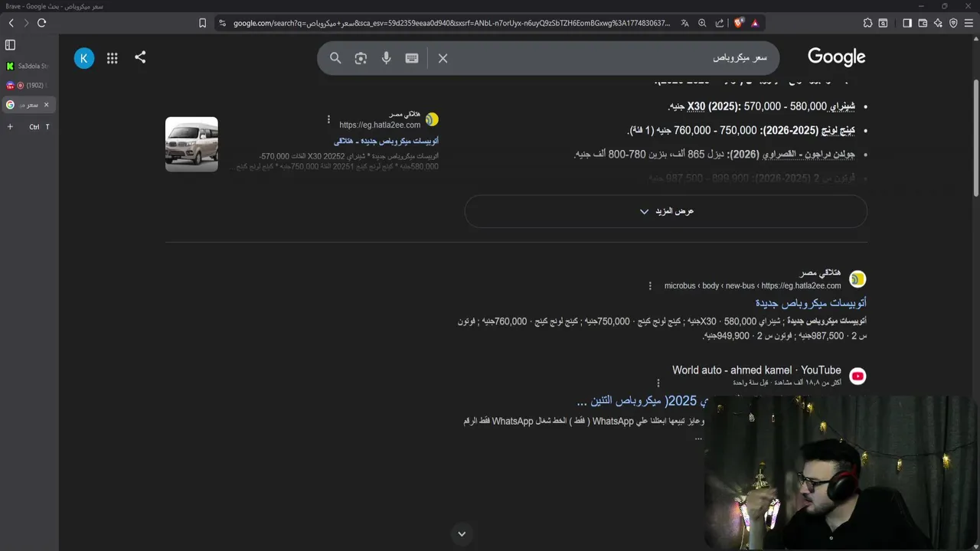The width and height of the screenshot is (980, 551).
Task: Toggle the browser sidebar panel
Action: [x=907, y=23]
